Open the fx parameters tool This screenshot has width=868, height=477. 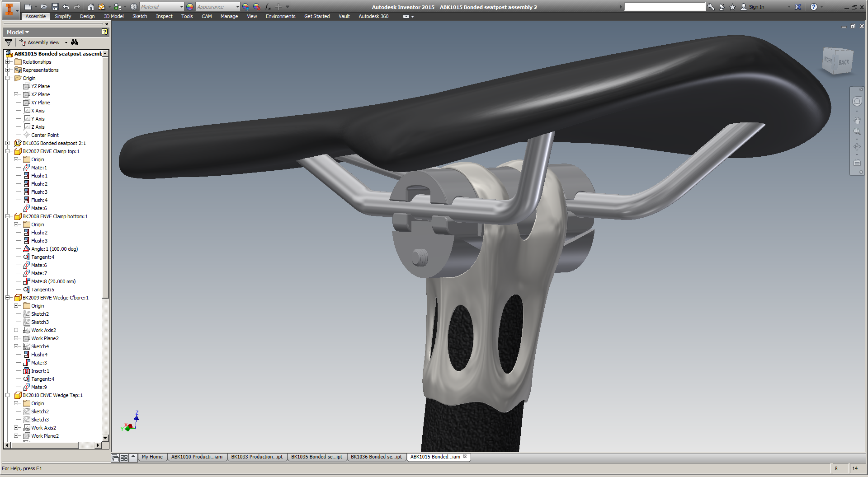[268, 7]
